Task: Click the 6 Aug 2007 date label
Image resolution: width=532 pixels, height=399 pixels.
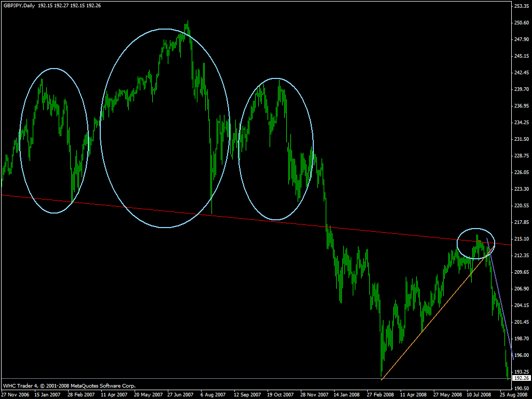Action: tap(212, 395)
